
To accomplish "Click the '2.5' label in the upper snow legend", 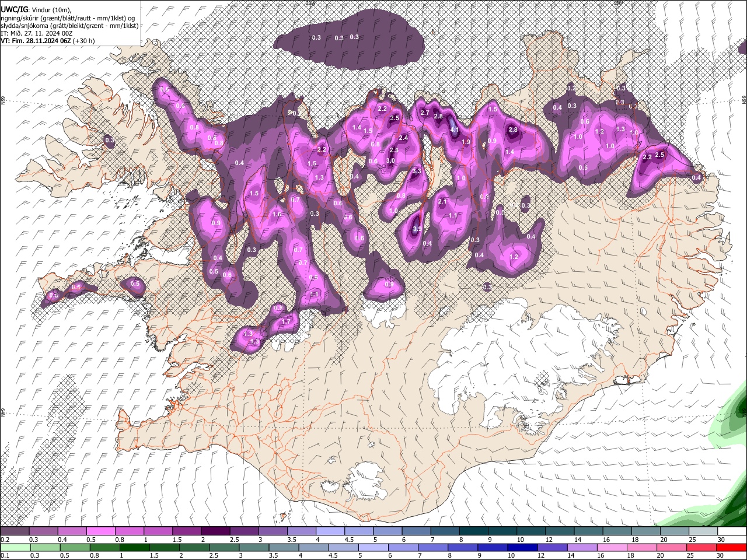I will 235,540.
